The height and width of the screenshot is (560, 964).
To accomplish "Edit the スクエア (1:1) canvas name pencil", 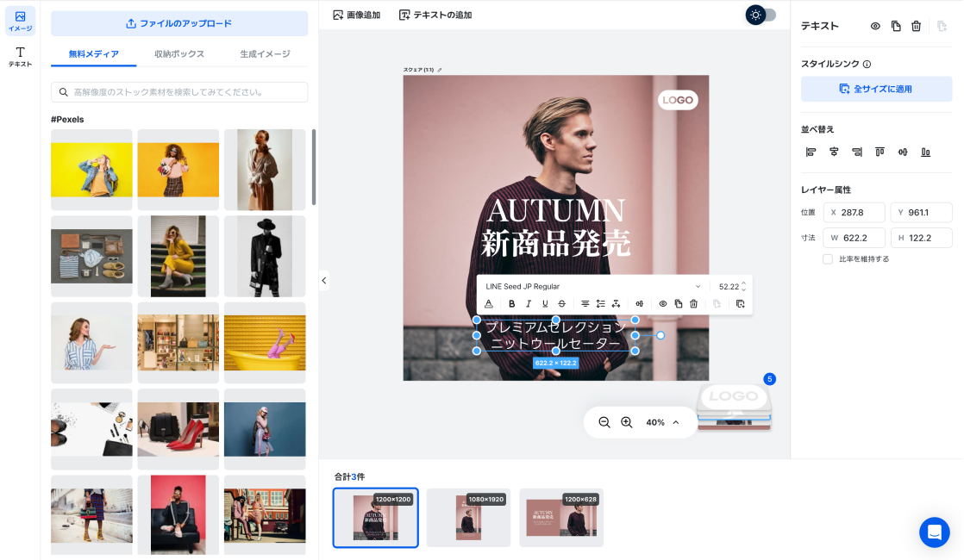I will pyautogui.click(x=440, y=70).
